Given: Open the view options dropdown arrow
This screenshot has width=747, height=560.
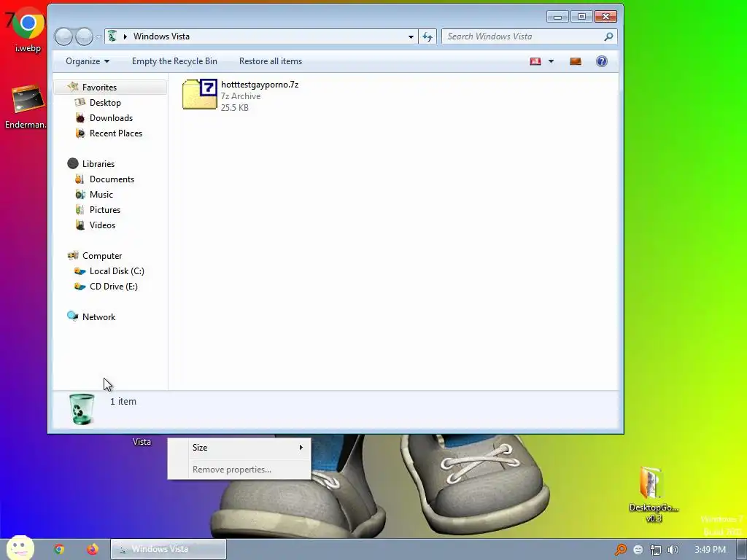Looking at the screenshot, I should coord(551,61).
